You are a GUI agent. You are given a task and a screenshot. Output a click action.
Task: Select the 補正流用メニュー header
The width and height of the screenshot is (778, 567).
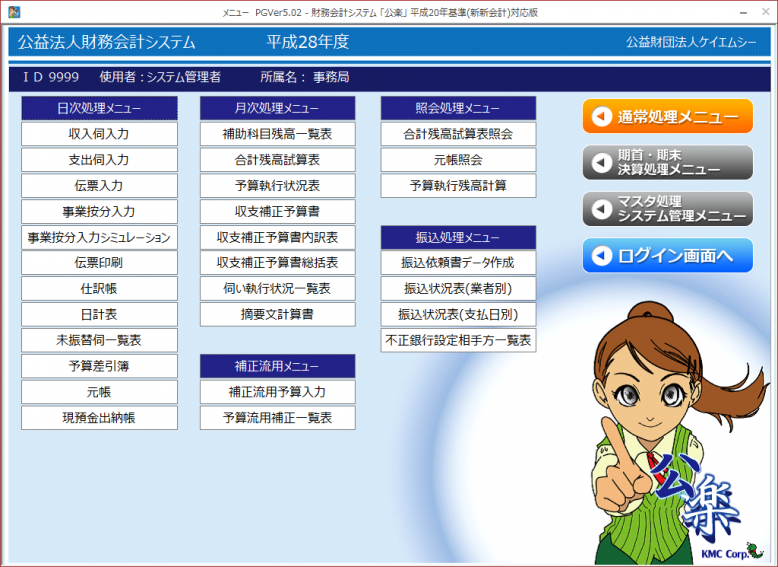point(278,366)
